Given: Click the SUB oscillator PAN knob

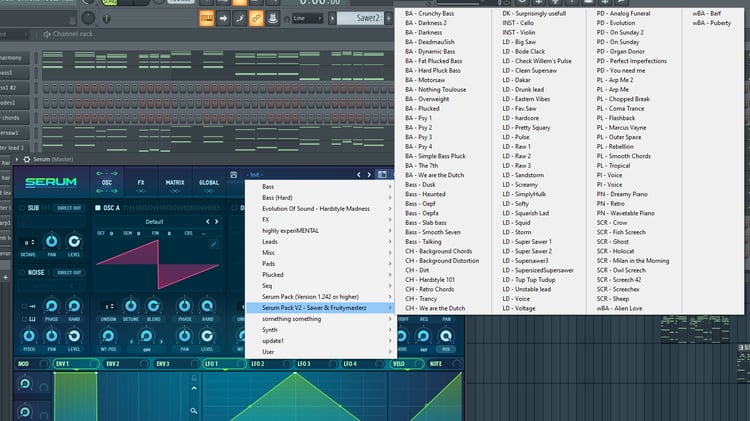Looking at the screenshot, I should pos(51,242).
